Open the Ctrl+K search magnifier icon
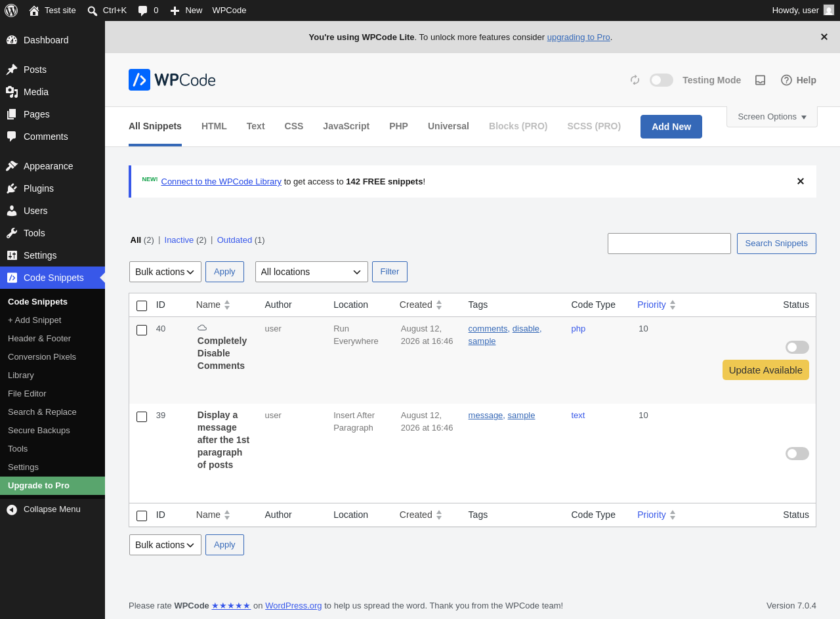Viewport: 840px width, 619px height. point(93,11)
